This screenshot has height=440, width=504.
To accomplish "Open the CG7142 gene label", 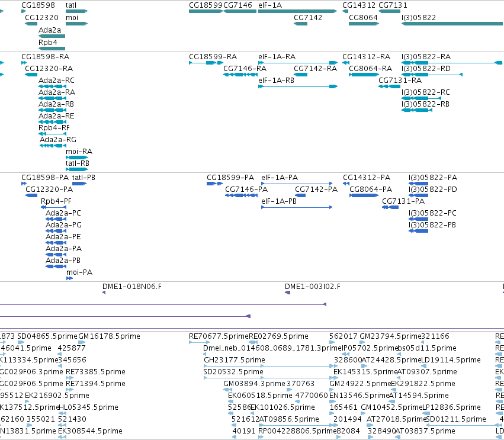I will [x=308, y=17].
